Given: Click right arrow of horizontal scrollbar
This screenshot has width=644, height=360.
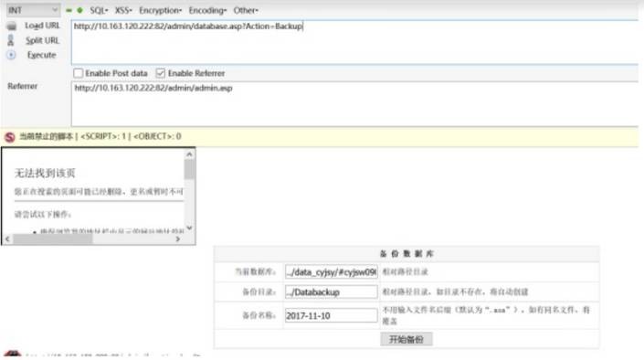Looking at the screenshot, I should [x=178, y=238].
